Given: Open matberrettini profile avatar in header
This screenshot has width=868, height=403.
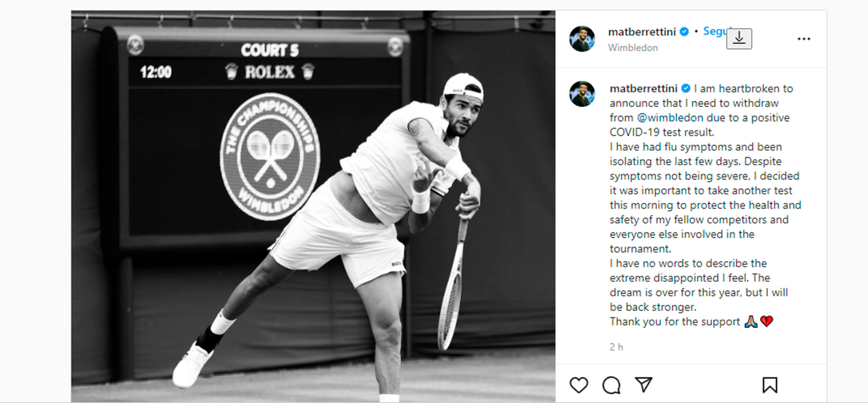Looking at the screenshot, I should point(582,39).
